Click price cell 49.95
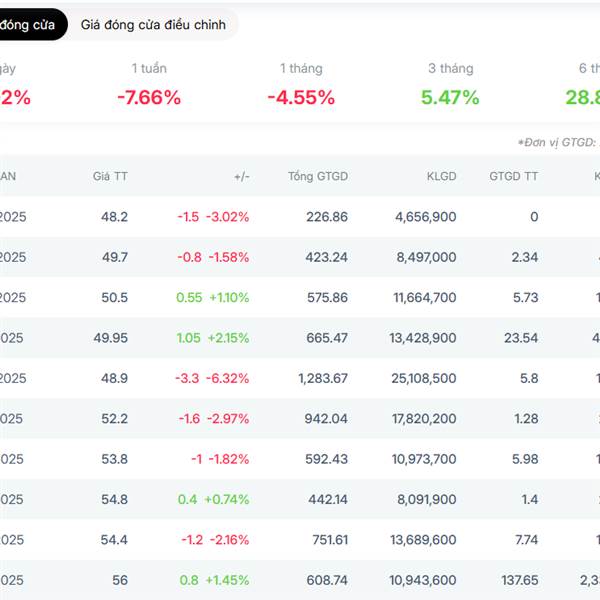 [x=111, y=338]
